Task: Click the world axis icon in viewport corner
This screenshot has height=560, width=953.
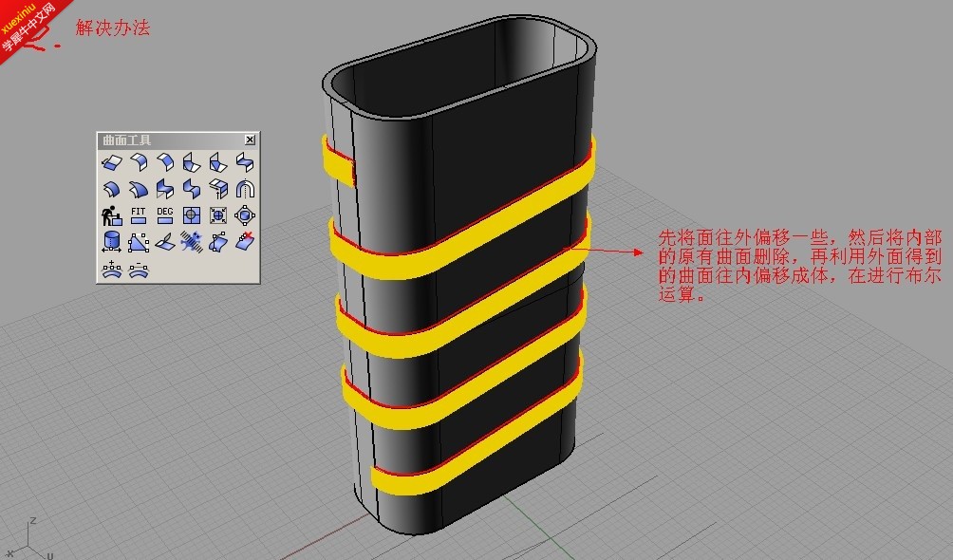Action: pyautogui.click(x=29, y=539)
